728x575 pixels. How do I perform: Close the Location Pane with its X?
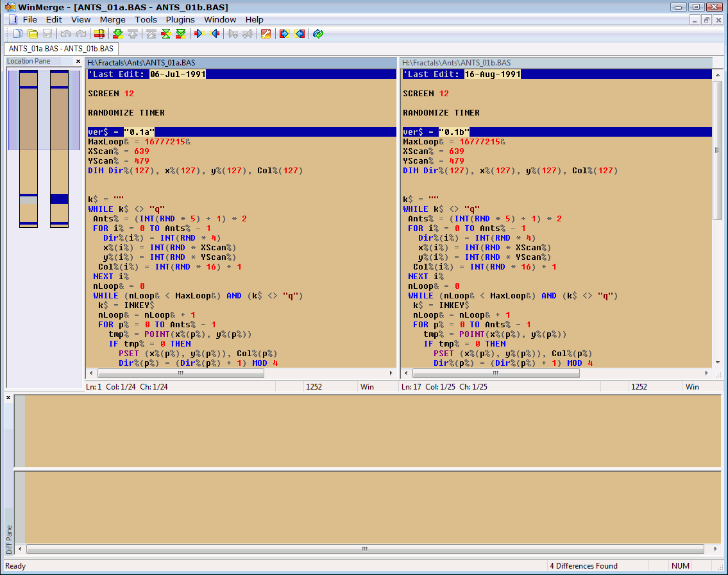coord(78,62)
